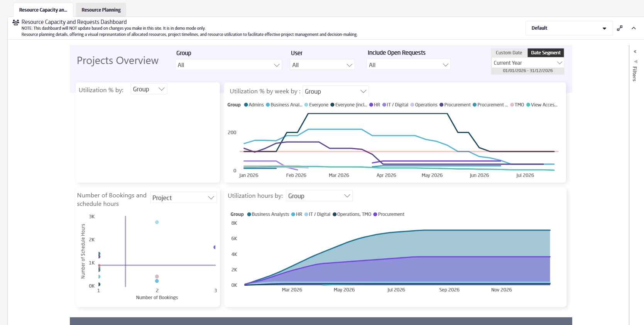
Task: Click the Sep 2026 axis label
Action: (449, 290)
